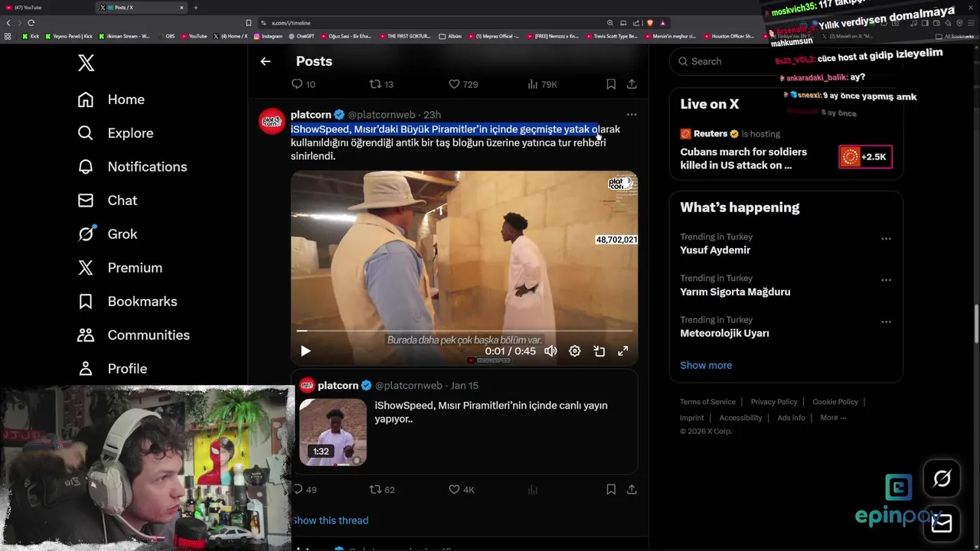
Task: Open trending topic Meteorolojik Uyarı
Action: [724, 333]
